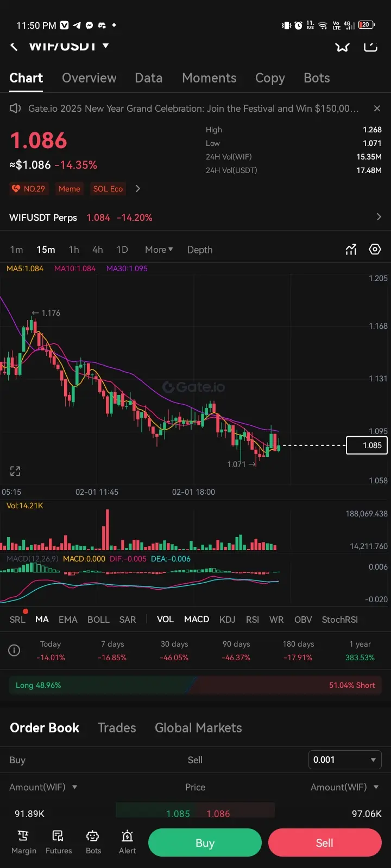The height and width of the screenshot is (868, 391).
Task: Select the 1h timeframe
Action: click(74, 250)
